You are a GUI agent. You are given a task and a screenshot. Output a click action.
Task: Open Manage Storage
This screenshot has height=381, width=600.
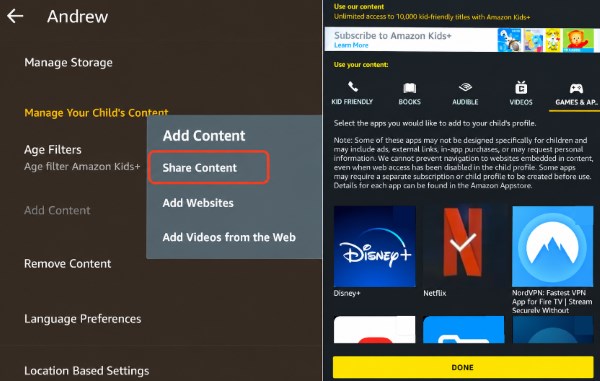click(68, 62)
